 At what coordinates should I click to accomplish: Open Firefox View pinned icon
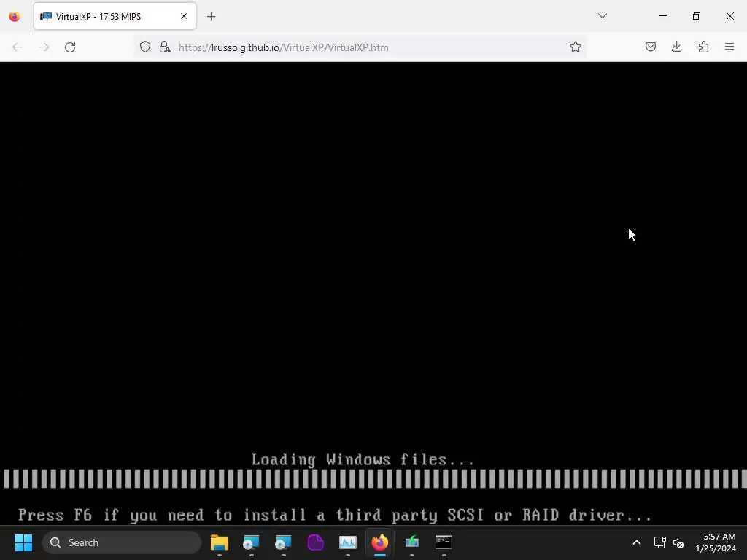coord(15,17)
